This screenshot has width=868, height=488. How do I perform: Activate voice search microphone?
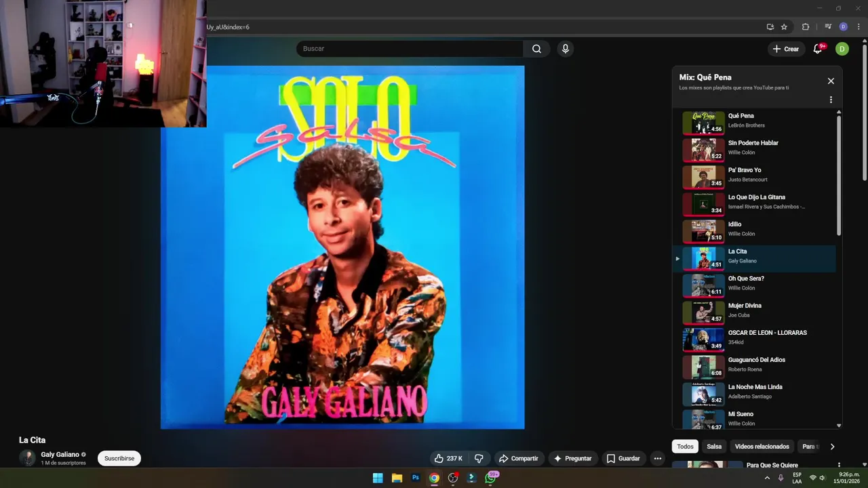[x=565, y=49]
